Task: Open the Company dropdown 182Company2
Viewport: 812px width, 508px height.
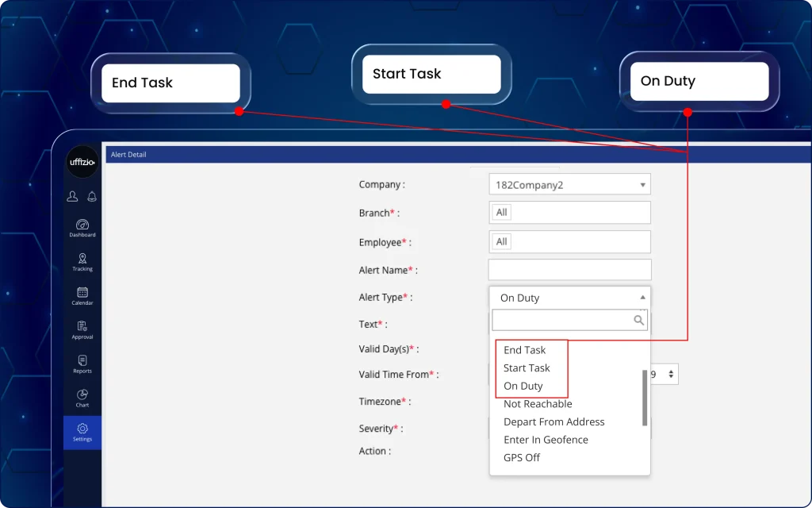Action: coord(569,184)
